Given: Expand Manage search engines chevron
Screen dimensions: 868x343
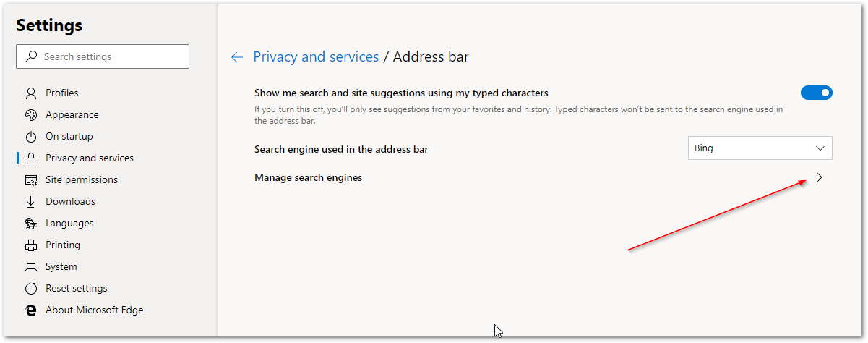Looking at the screenshot, I should coord(820,178).
